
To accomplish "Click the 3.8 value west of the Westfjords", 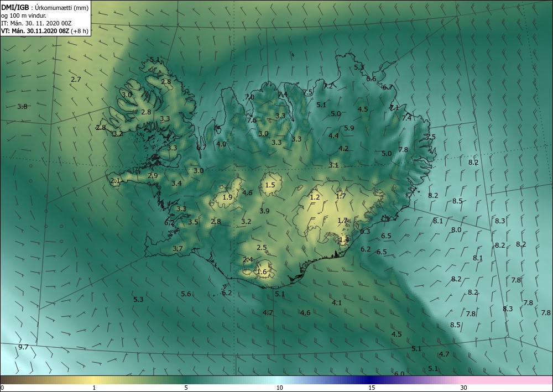I will (x=22, y=106).
